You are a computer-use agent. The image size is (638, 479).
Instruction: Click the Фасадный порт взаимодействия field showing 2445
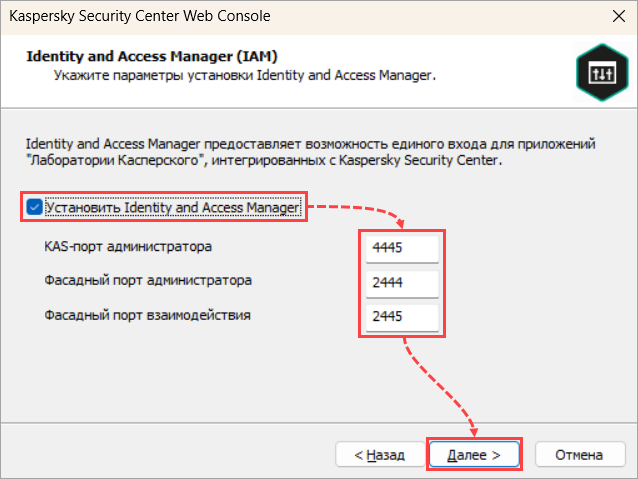click(x=402, y=317)
